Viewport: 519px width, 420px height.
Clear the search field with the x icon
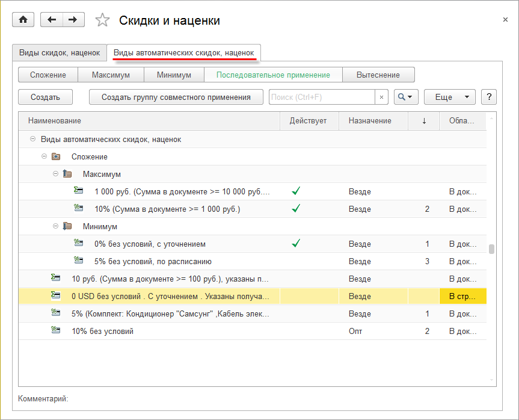pos(382,97)
